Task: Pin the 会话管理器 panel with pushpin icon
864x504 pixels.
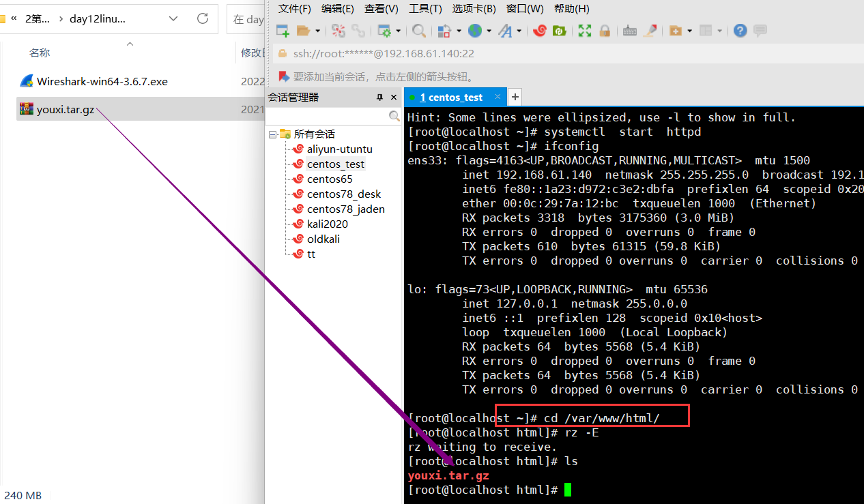Action: [x=380, y=98]
